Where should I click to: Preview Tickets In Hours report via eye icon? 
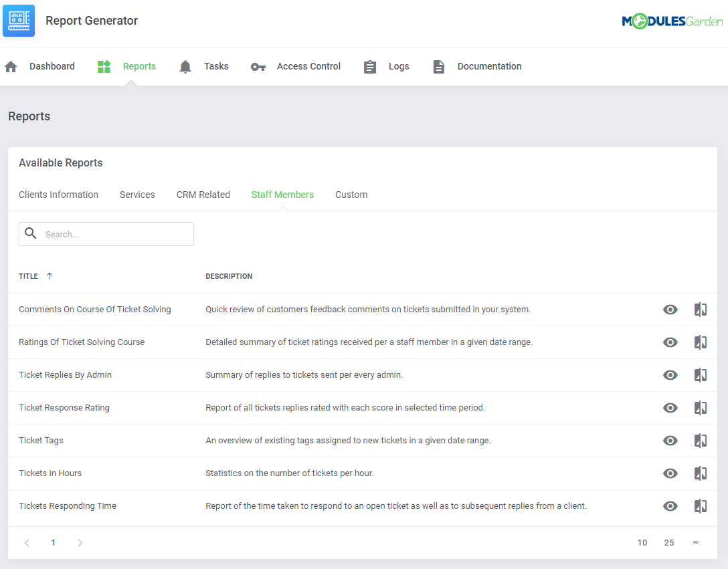tap(670, 473)
